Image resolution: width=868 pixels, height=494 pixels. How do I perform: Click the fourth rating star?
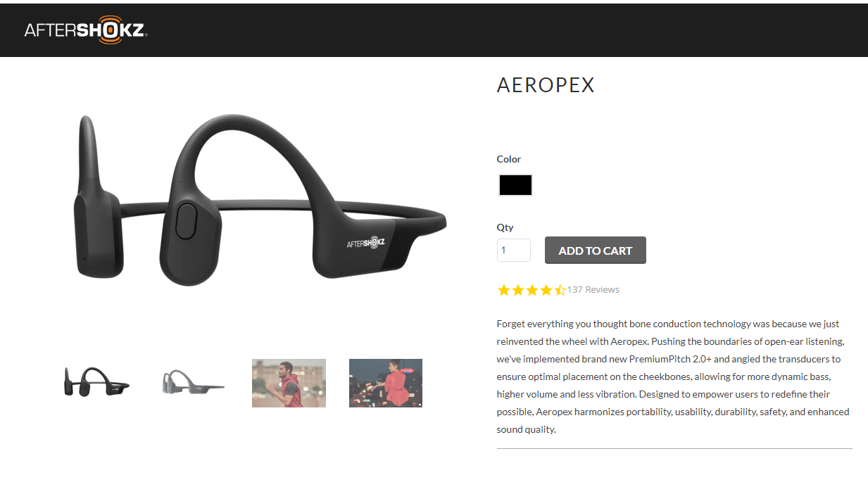546,290
